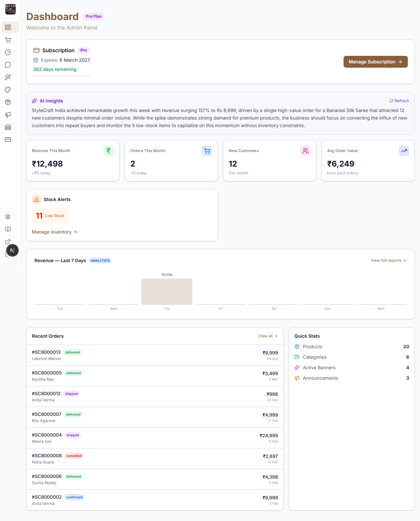Open announcements via megaphone sidebar icon

(x=8, y=115)
